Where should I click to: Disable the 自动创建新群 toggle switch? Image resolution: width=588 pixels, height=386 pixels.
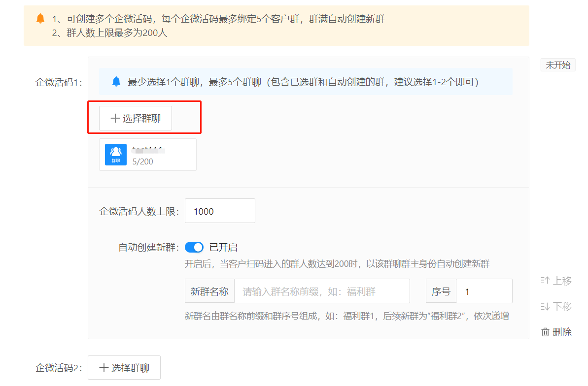[194, 247]
